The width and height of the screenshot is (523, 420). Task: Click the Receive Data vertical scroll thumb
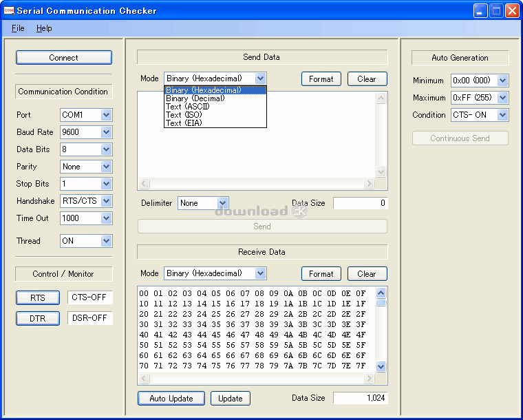pos(381,302)
